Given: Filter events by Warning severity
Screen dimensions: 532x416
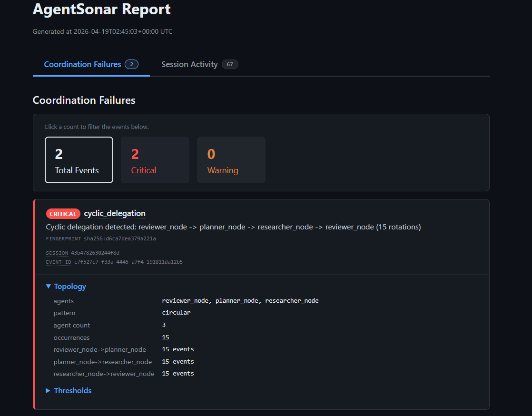Looking at the screenshot, I should [x=231, y=160].
